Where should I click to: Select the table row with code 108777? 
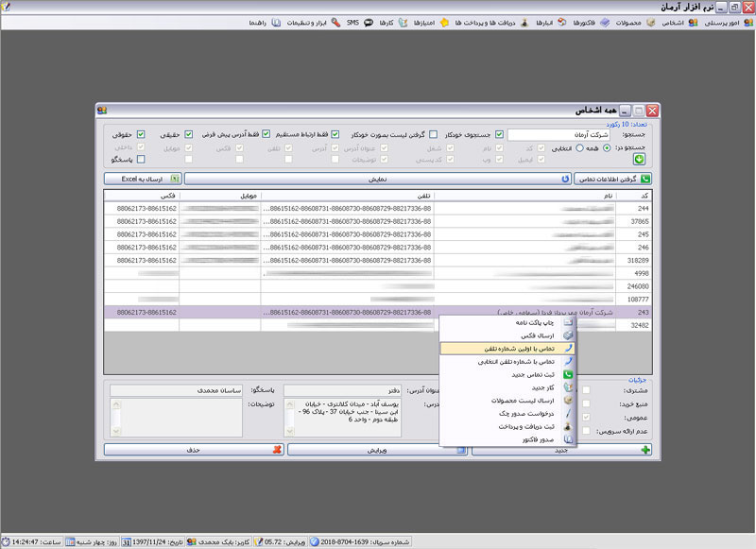(377, 300)
